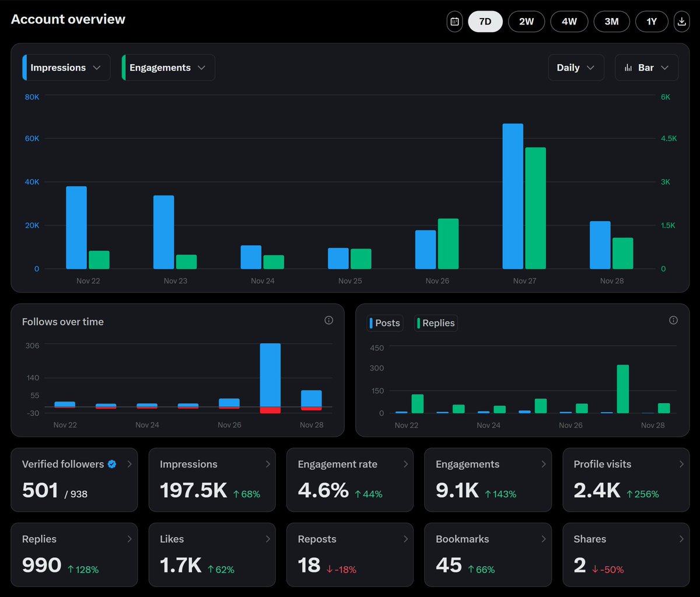Viewport: 700px width, 597px height.
Task: Open Verified followers card arrow
Action: (129, 464)
